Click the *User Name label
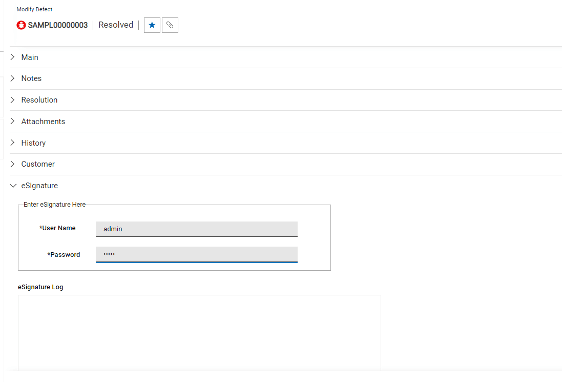This screenshot has height=382, width=562. [57, 228]
